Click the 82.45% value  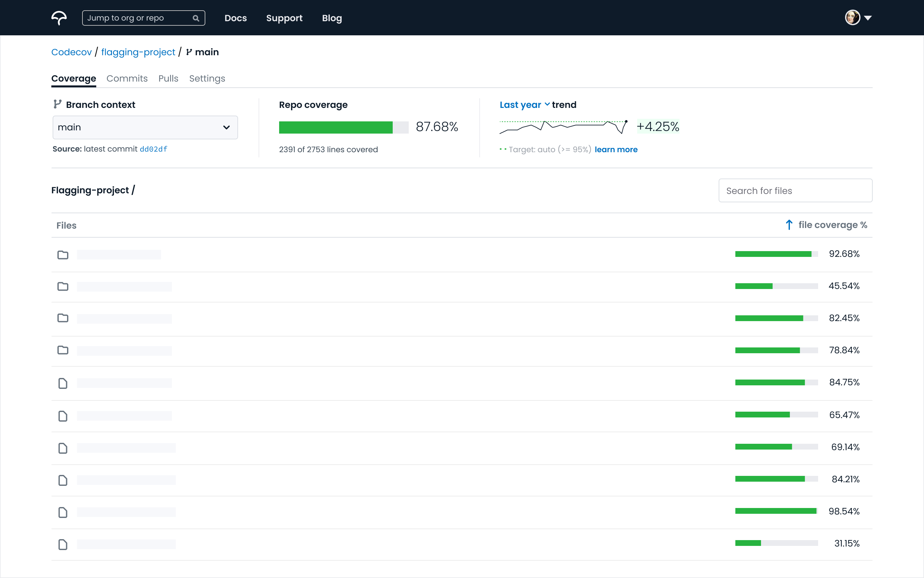pyautogui.click(x=844, y=318)
